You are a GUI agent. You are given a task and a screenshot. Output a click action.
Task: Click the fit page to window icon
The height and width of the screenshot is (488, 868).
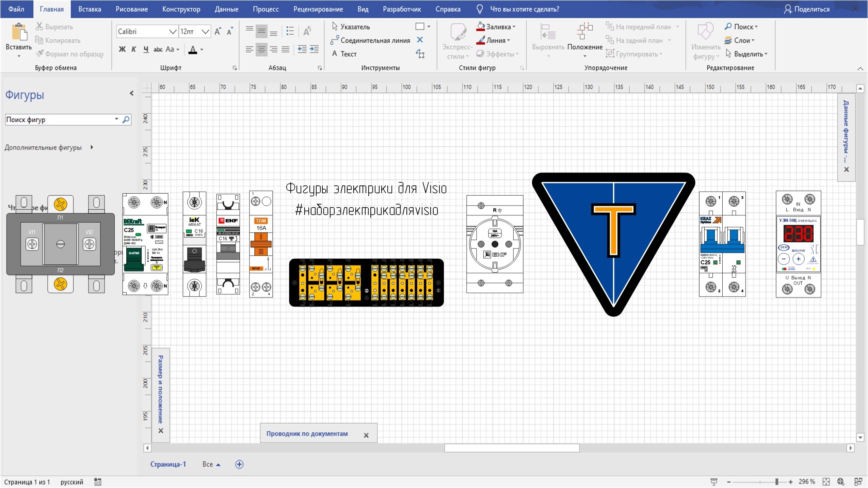pos(826,482)
